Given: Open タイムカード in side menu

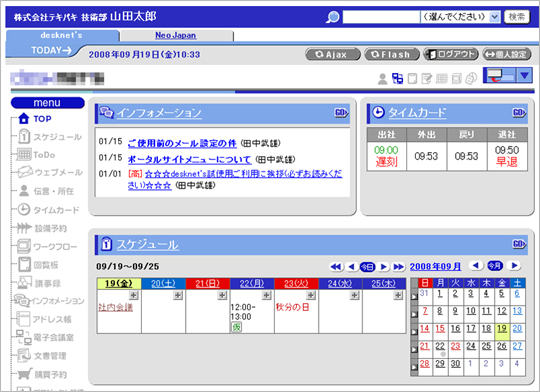Looking at the screenshot, I should [48, 210].
